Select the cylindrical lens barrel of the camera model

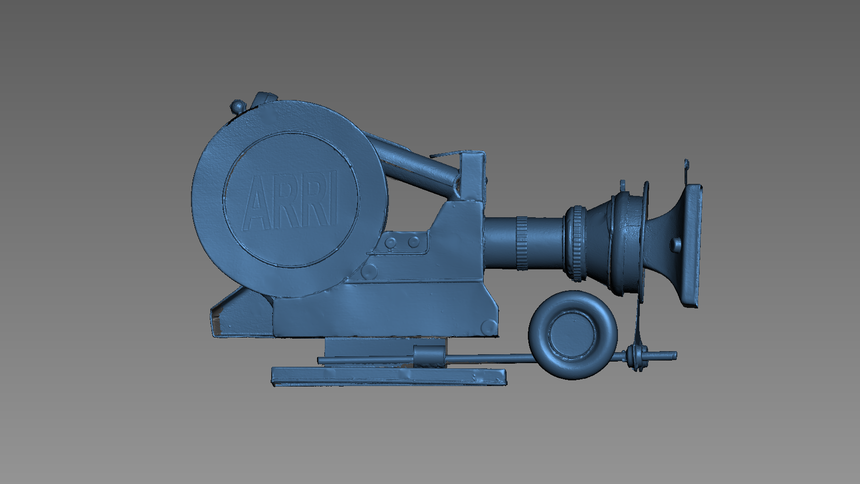pyautogui.click(x=525, y=243)
